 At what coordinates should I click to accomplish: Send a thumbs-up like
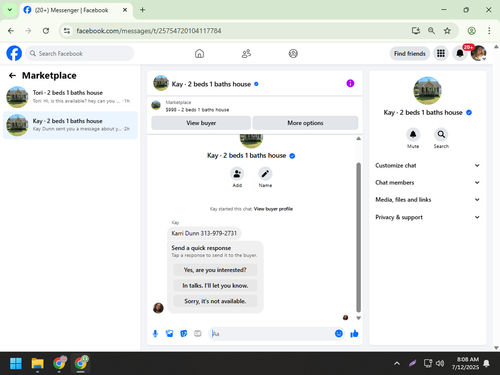[354, 333]
